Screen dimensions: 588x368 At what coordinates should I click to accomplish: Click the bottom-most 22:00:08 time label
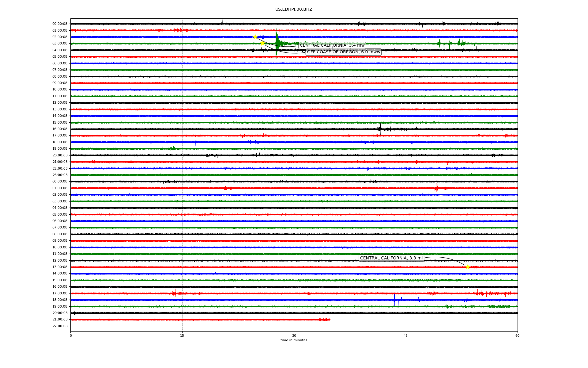pyautogui.click(x=60, y=326)
